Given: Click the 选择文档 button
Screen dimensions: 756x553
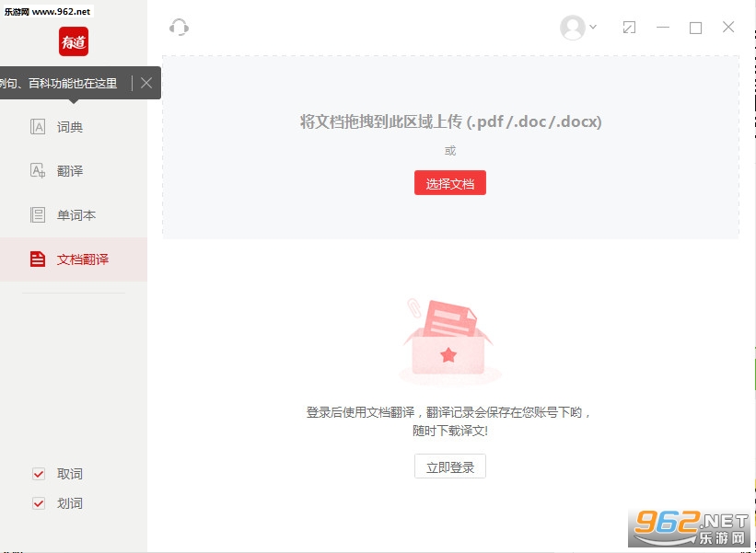Looking at the screenshot, I should pyautogui.click(x=450, y=182).
